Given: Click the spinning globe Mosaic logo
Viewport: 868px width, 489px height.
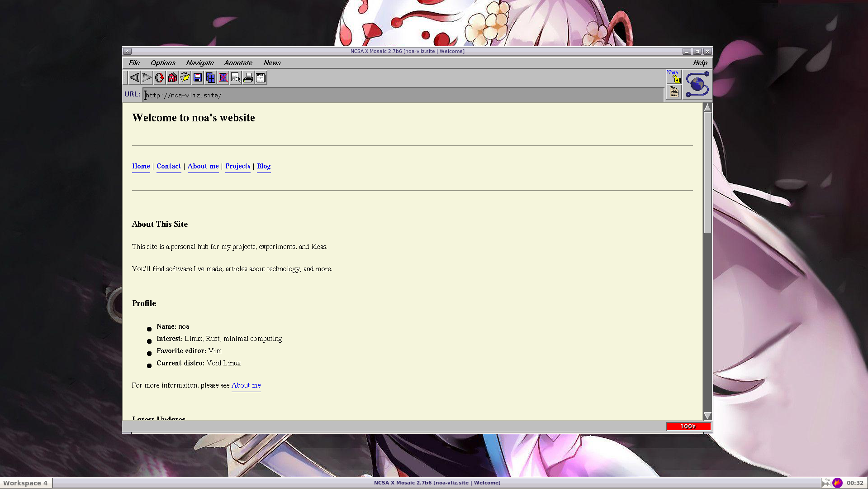Looking at the screenshot, I should tap(697, 84).
